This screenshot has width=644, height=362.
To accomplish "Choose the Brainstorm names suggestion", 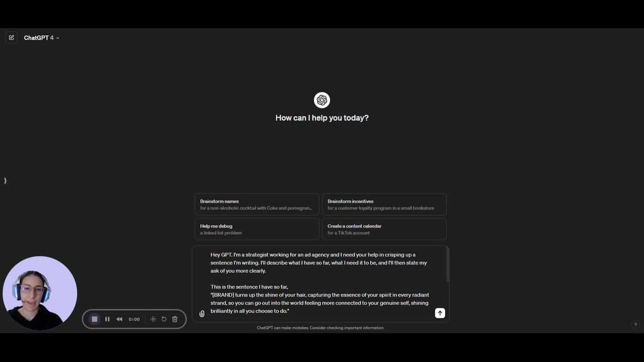I will [x=257, y=204].
